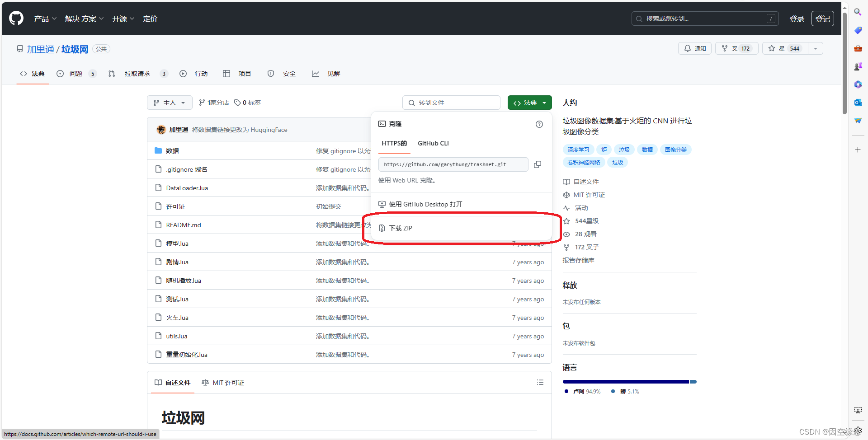The image size is (868, 440).
Task: Click the browser sidebar search icon
Action: pyautogui.click(x=858, y=12)
